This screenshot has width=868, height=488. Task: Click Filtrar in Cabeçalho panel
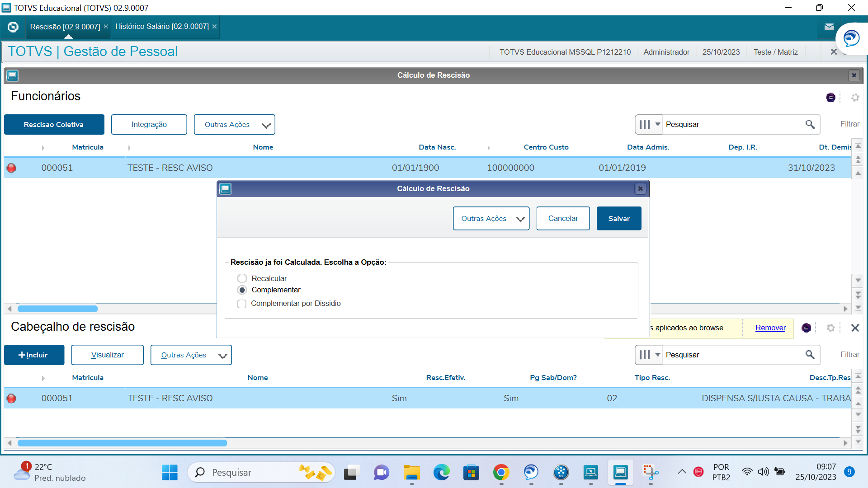tap(849, 355)
